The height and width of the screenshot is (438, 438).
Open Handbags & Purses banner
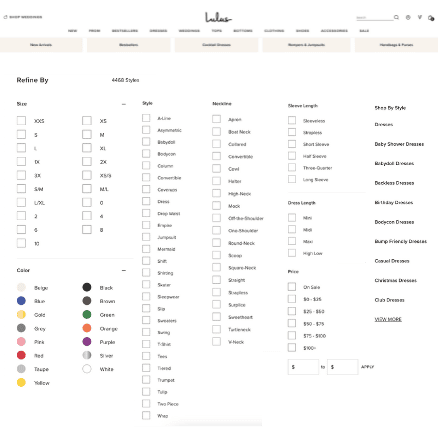[396, 45]
